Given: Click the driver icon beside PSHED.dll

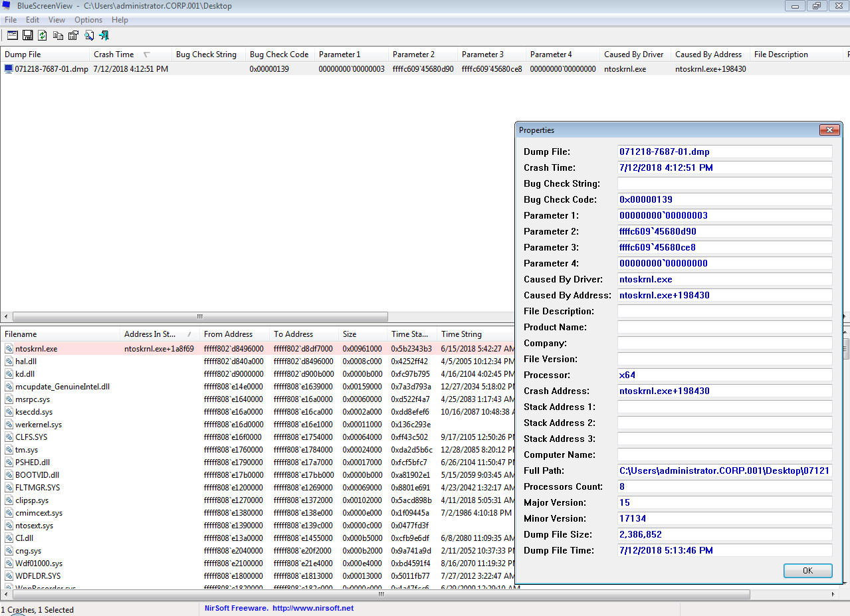Looking at the screenshot, I should (x=9, y=462).
